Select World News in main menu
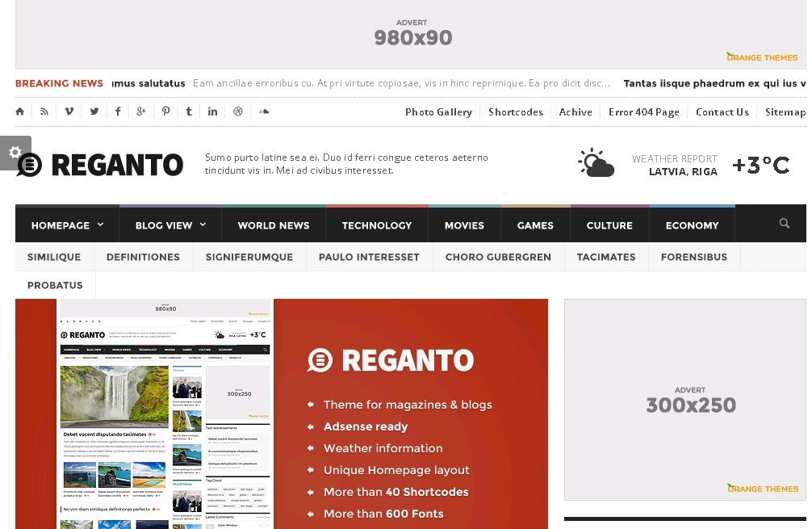Screen dimensions: 812x529 (274, 225)
